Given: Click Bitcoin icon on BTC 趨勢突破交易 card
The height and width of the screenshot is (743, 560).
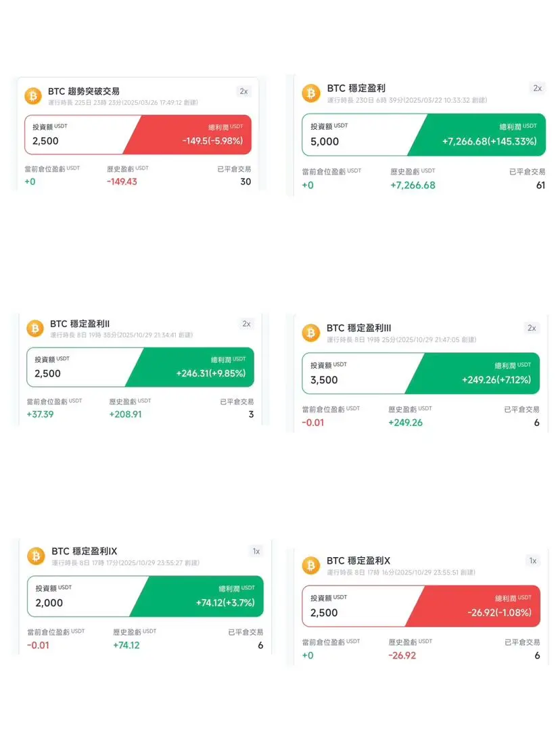Looking at the screenshot, I should pyautogui.click(x=33, y=95).
